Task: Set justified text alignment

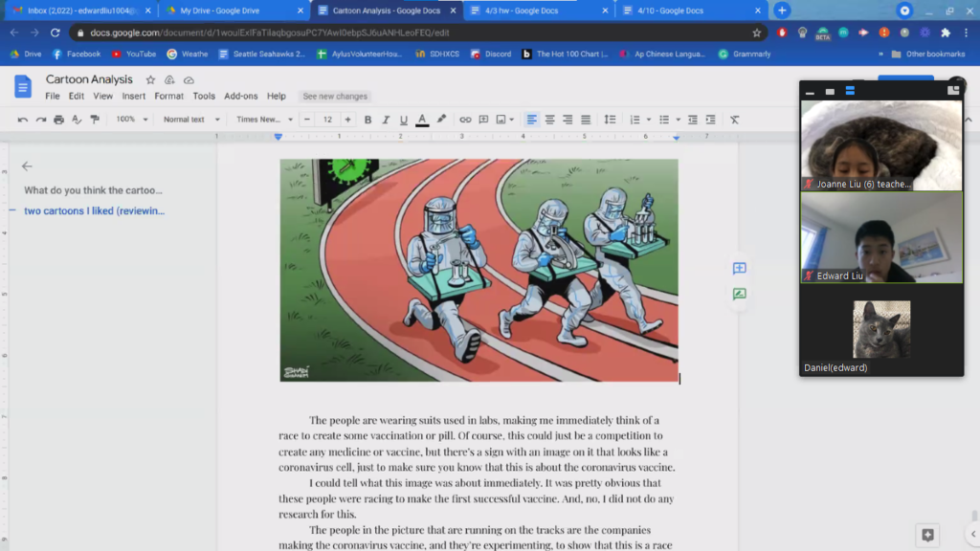Action: pos(586,120)
